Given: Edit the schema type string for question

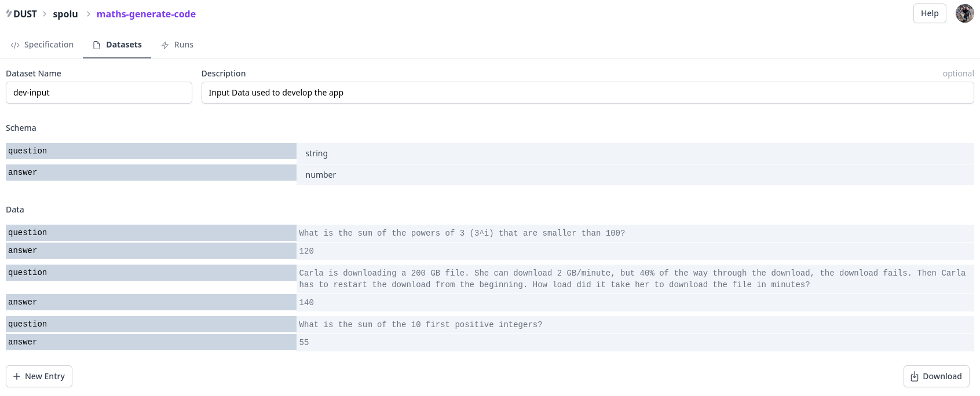Looking at the screenshot, I should coord(635,153).
